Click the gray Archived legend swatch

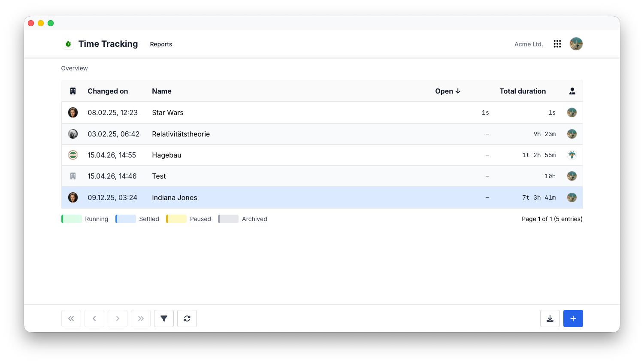point(228,219)
